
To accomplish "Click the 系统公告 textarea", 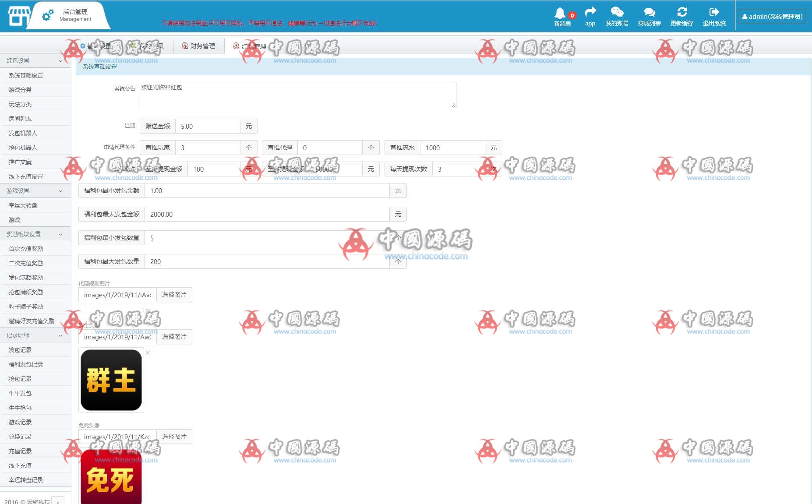I will point(298,95).
